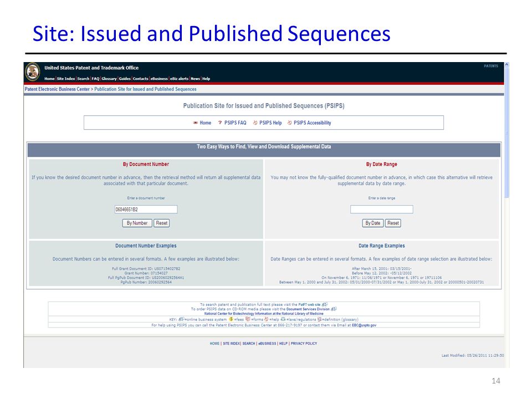Open the PSIPS Help link
Screen dimensions: 532x399
[x=270, y=123]
